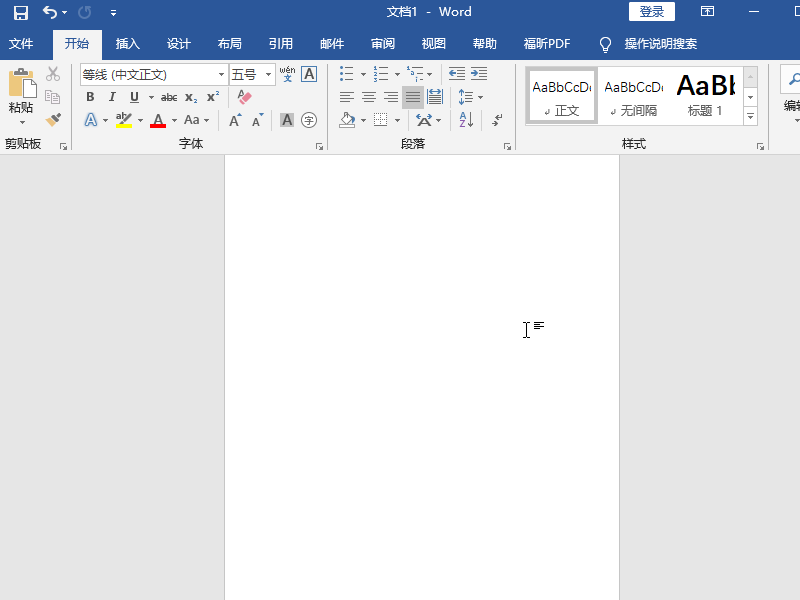Screen dimensions: 800x600
Task: Open the phonetic guide (wén) tool
Action: pos(287,74)
